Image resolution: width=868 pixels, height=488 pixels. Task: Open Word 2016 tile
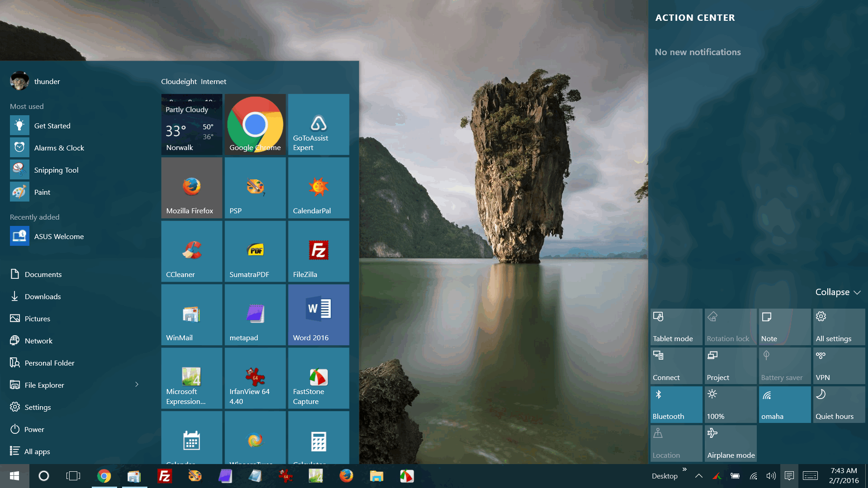pyautogui.click(x=318, y=314)
